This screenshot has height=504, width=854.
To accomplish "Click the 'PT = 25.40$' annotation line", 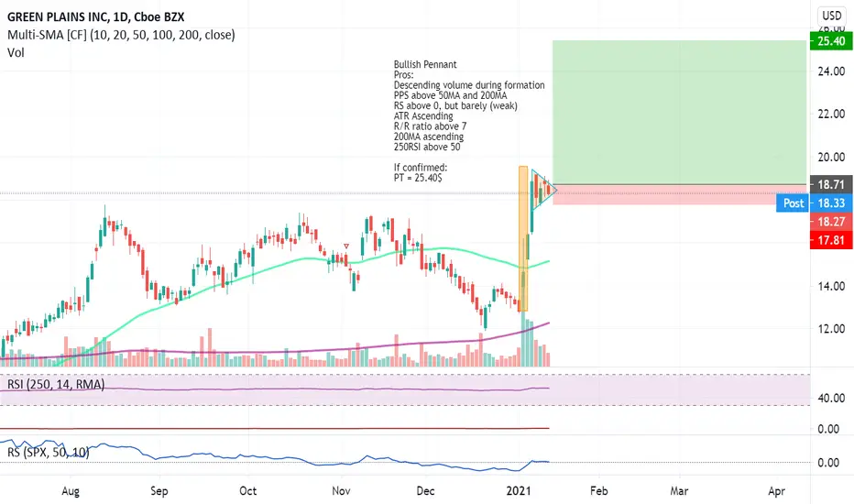I will pyautogui.click(x=418, y=178).
